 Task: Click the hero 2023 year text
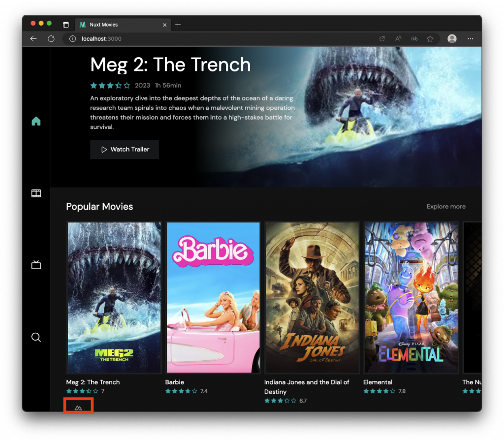[142, 86]
